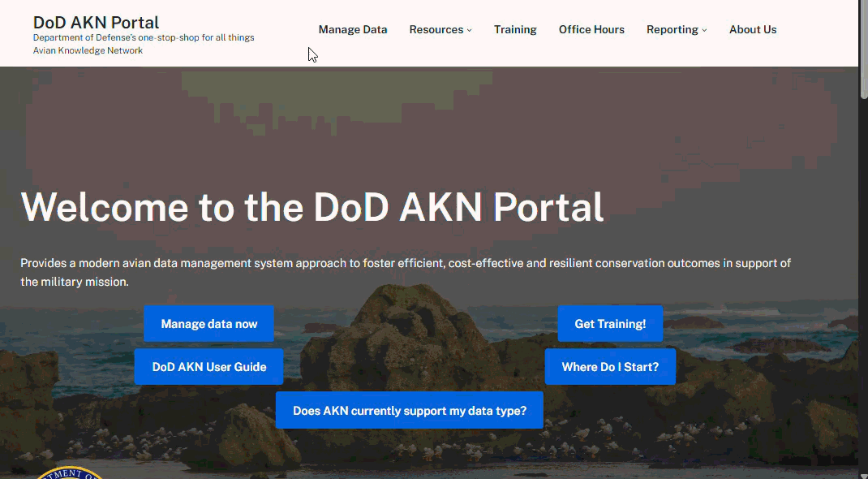This screenshot has height=479, width=868.
Task: Expand the Resources dropdown chevron
Action: click(x=470, y=31)
